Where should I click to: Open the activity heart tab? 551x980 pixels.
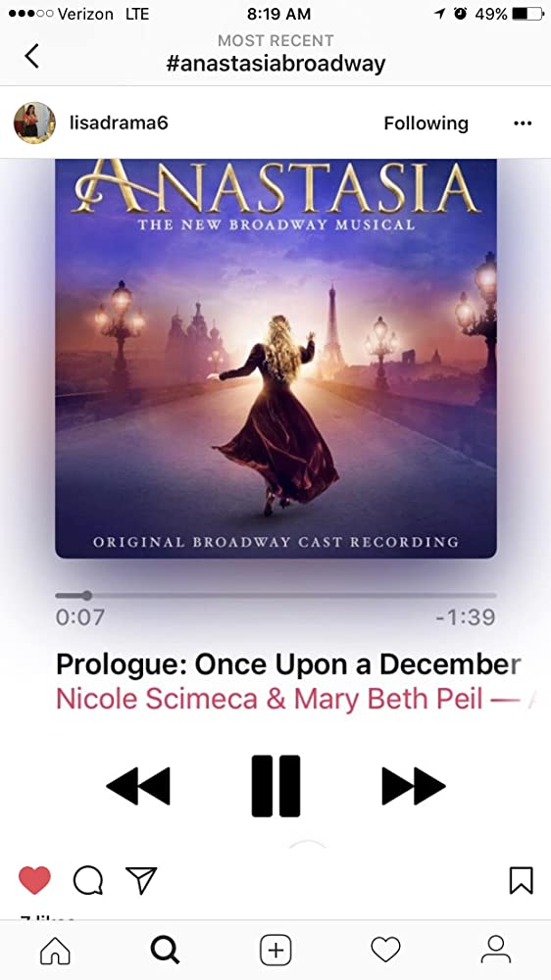click(386, 951)
